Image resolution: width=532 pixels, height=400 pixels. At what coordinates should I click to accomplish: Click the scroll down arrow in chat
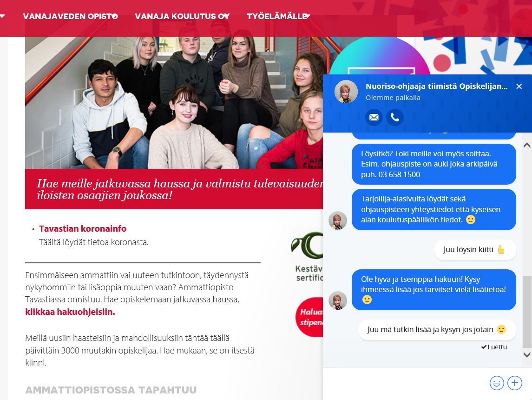(x=527, y=355)
